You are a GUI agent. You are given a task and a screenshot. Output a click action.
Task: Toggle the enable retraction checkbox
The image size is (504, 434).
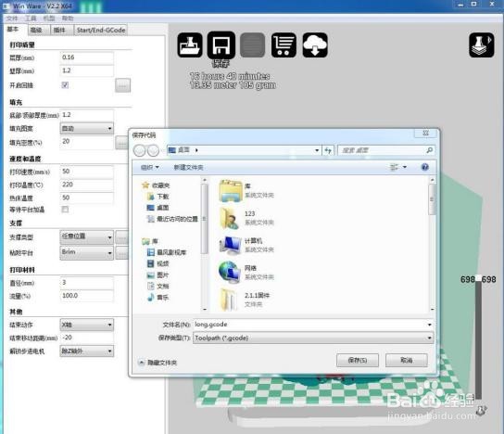(x=65, y=85)
